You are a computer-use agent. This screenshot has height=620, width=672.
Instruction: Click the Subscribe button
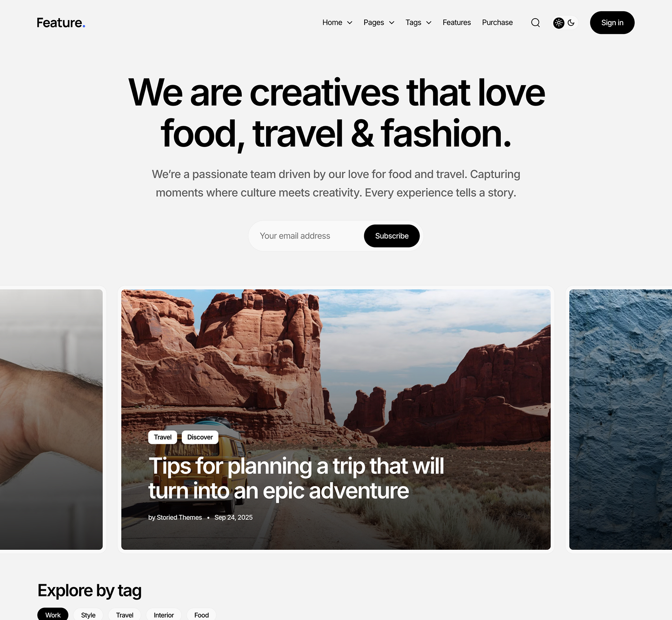[x=392, y=236]
